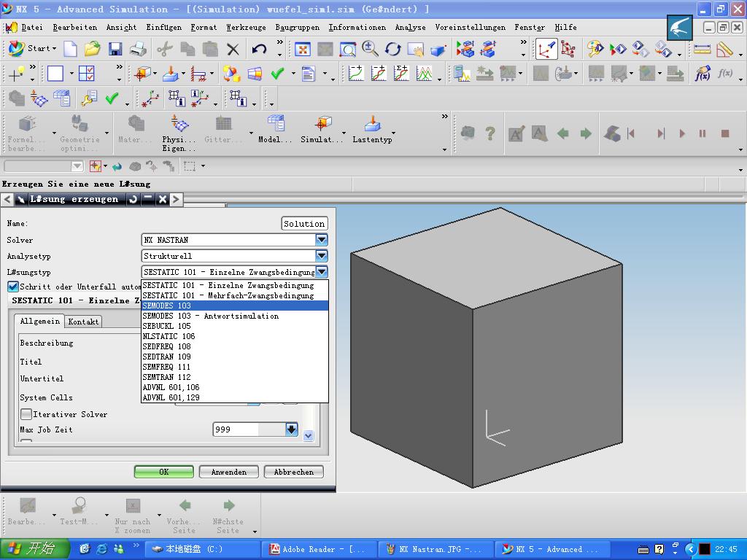Click the animation play icon
This screenshot has width=747, height=560.
(682, 134)
